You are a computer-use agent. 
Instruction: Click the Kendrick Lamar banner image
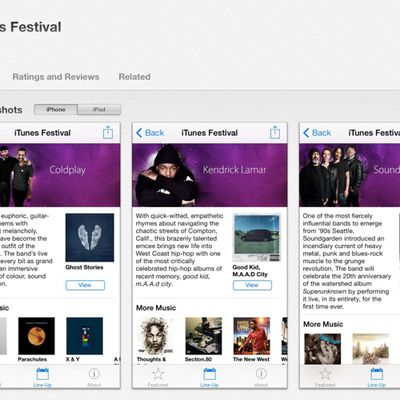210,175
